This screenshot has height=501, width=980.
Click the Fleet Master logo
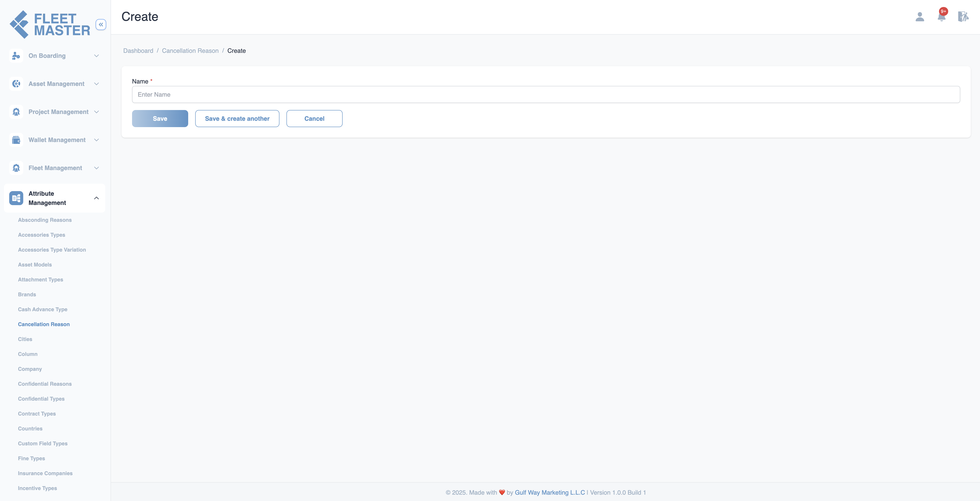tap(50, 25)
